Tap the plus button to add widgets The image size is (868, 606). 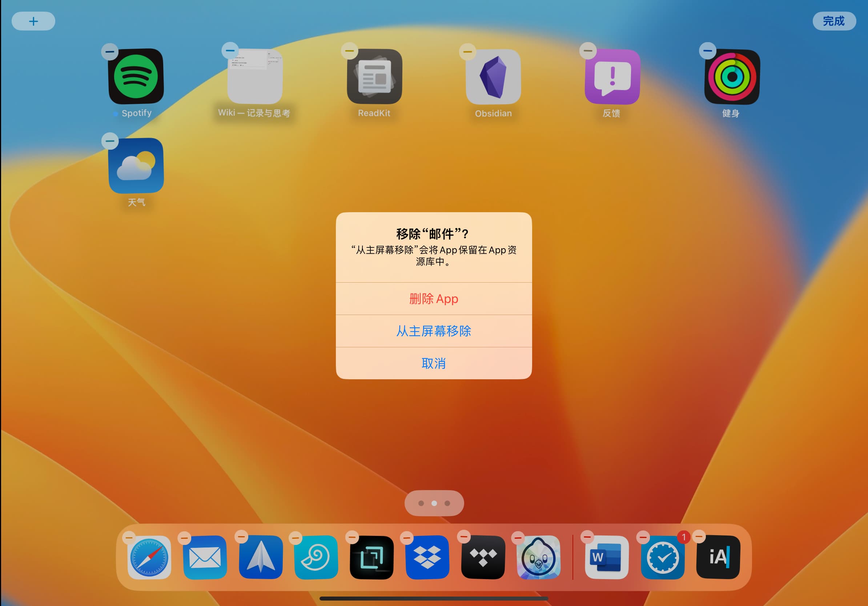[x=33, y=21]
